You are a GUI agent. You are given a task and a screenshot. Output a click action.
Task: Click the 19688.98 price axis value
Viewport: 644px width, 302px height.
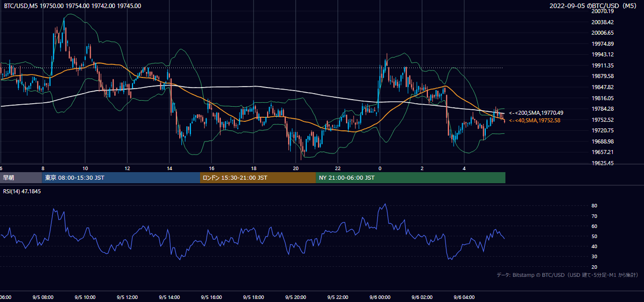602,141
